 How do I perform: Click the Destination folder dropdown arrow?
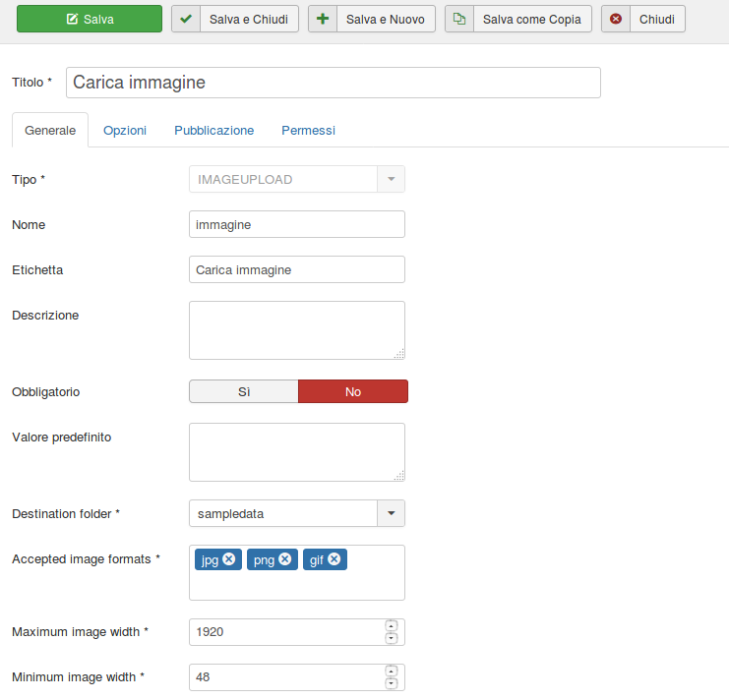391,513
